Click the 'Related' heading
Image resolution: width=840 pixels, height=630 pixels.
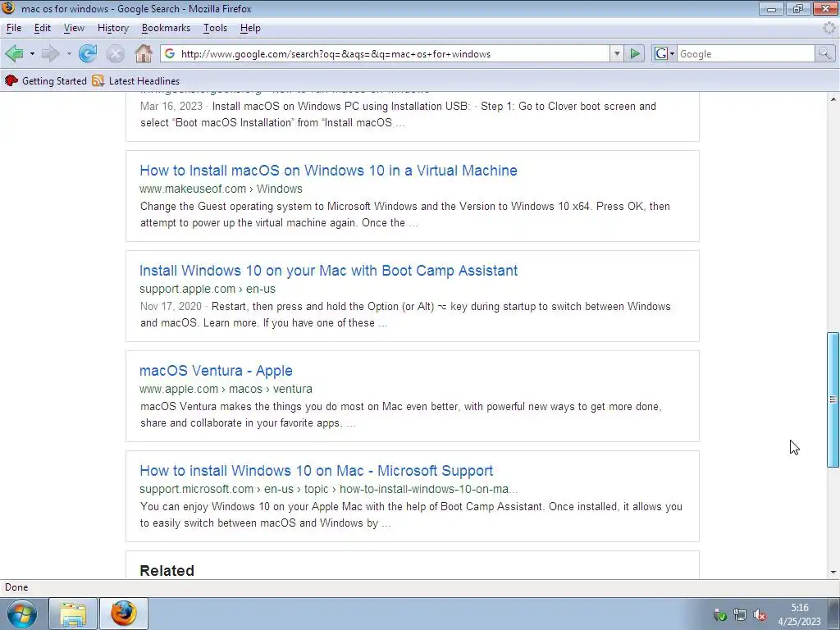click(167, 571)
